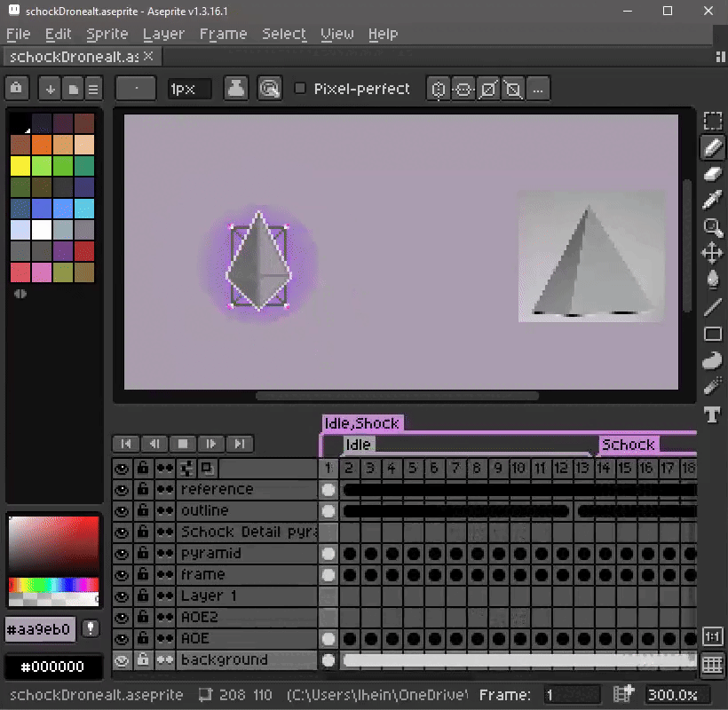The width and height of the screenshot is (728, 710).
Task: Open the Layer menu
Action: pyautogui.click(x=163, y=34)
